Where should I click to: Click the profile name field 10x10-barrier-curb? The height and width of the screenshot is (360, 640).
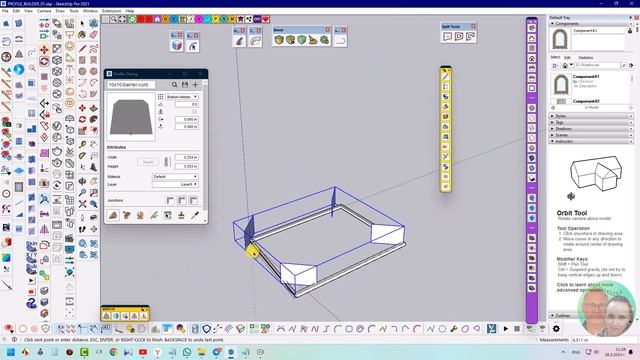(131, 84)
